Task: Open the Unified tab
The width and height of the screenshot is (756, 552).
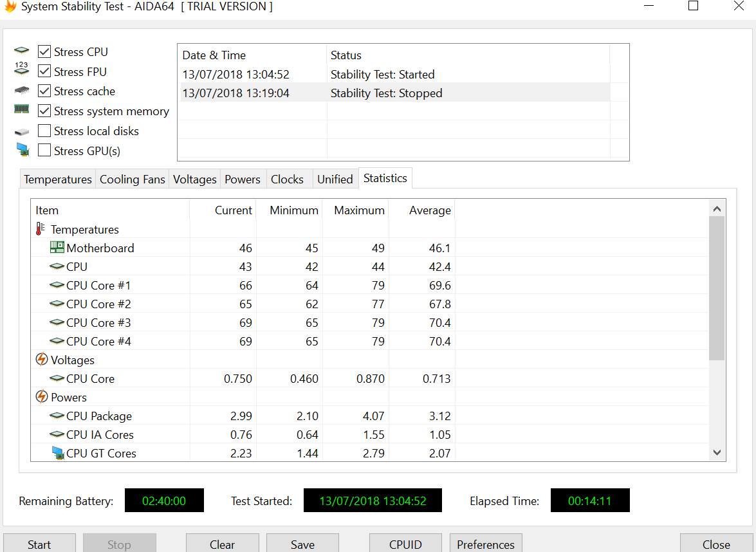Action: click(335, 179)
